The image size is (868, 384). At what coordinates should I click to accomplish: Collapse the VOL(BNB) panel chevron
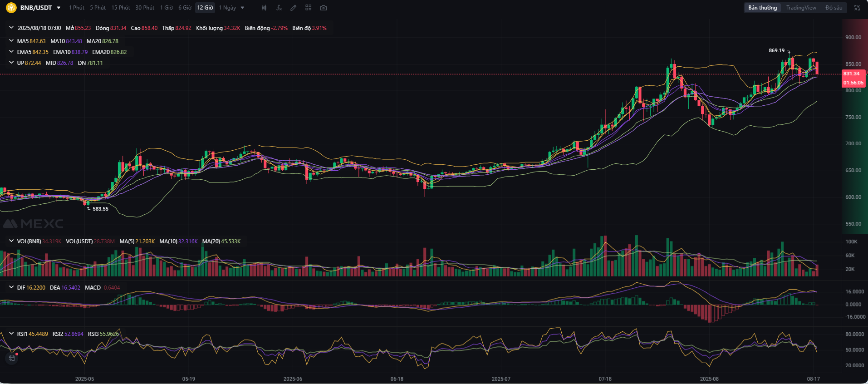pos(11,241)
